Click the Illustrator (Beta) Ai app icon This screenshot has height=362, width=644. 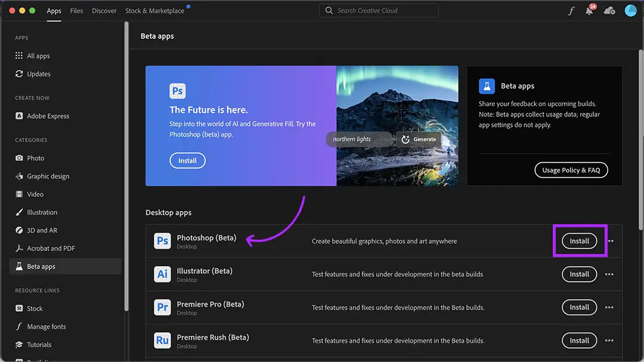coord(162,274)
